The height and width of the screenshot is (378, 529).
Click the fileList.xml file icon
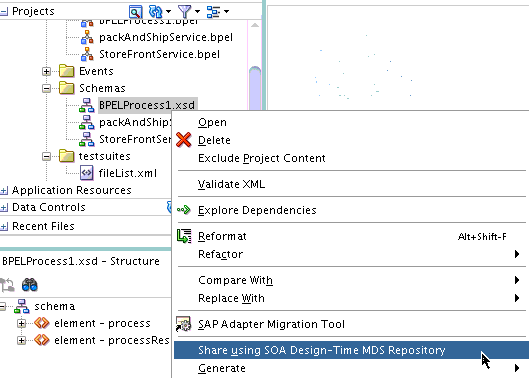pyautogui.click(x=87, y=173)
